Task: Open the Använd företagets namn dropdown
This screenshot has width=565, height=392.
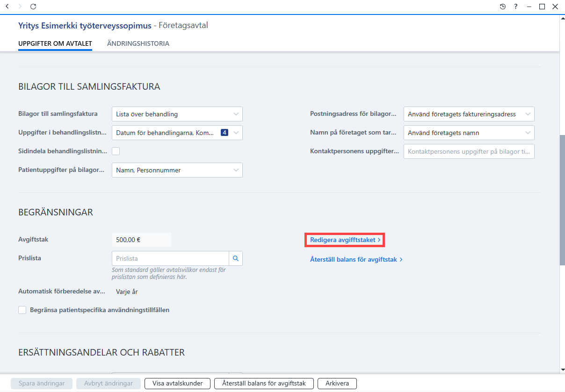Action: 469,133
